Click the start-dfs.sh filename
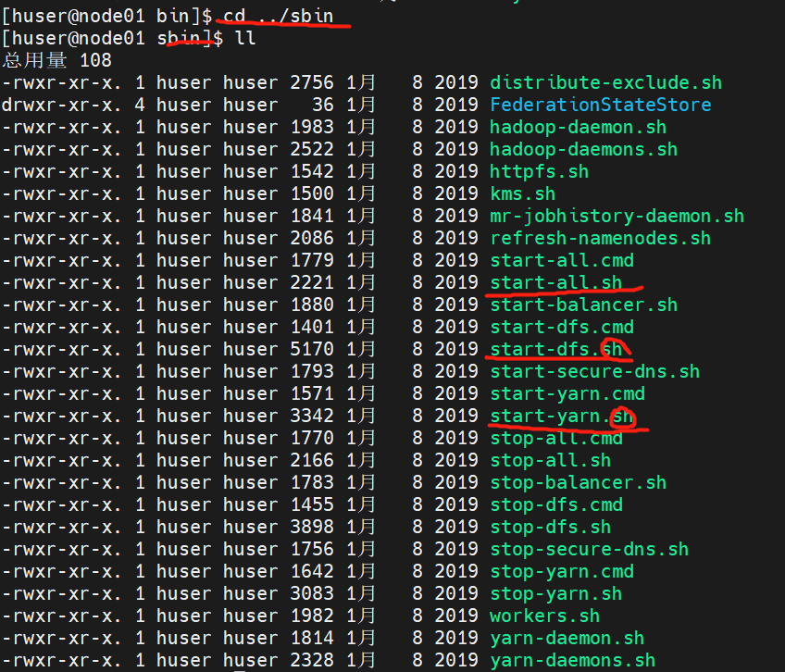This screenshot has width=785, height=672. tap(555, 349)
